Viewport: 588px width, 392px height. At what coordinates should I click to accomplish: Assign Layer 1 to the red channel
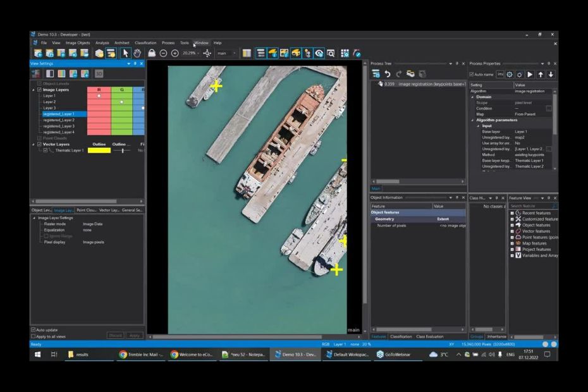[99, 95]
